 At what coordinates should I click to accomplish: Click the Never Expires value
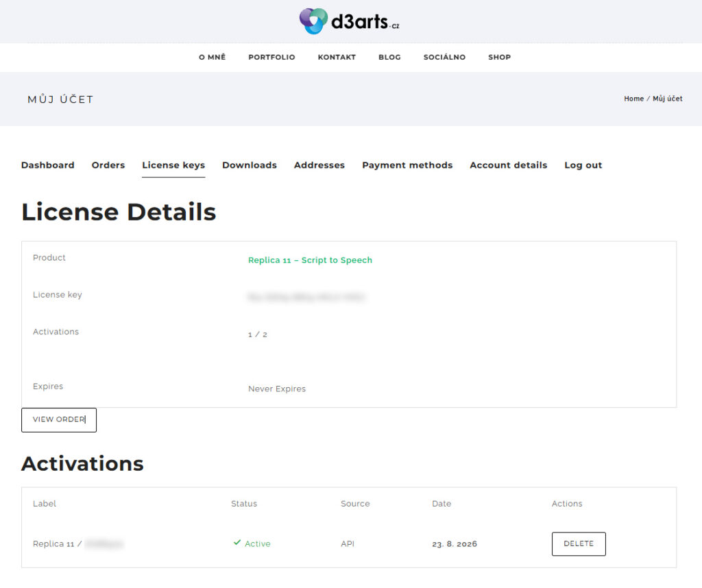(277, 389)
